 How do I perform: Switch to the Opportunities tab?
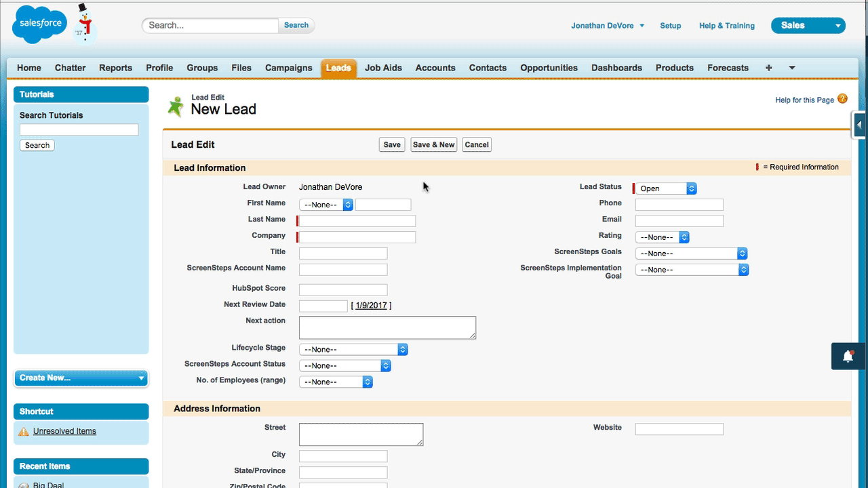[549, 68]
